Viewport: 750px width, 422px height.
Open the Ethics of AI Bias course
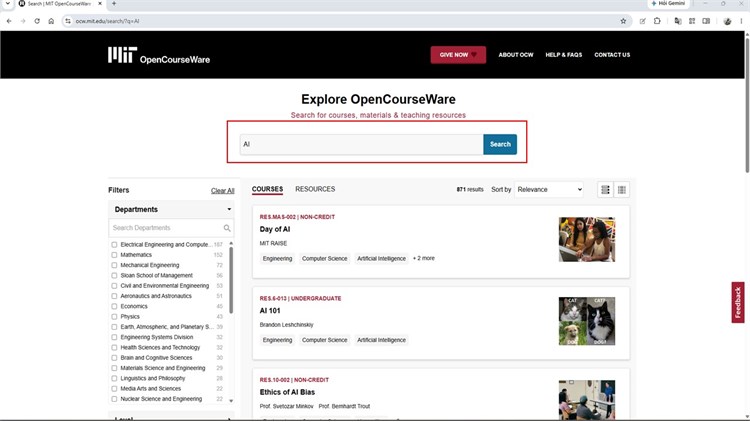pyautogui.click(x=287, y=392)
